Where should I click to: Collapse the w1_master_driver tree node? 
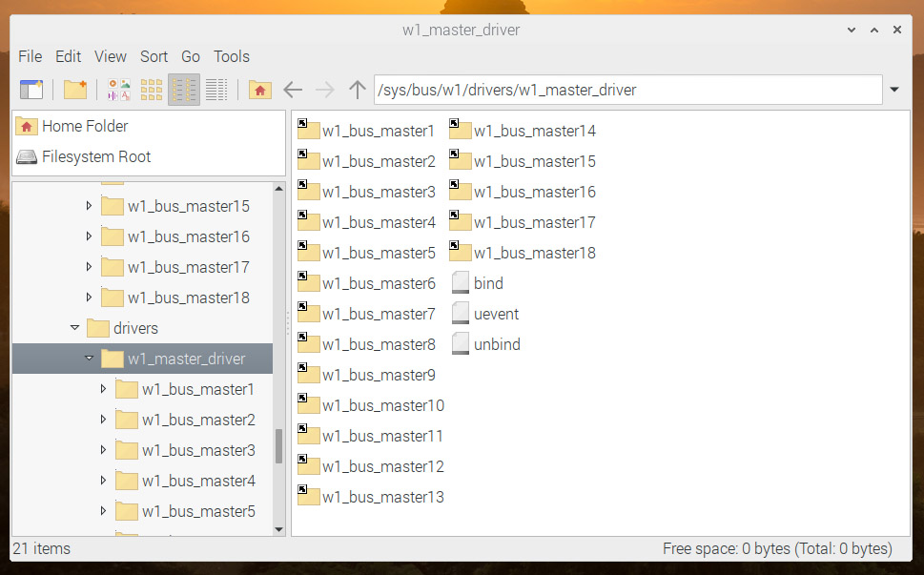click(89, 359)
